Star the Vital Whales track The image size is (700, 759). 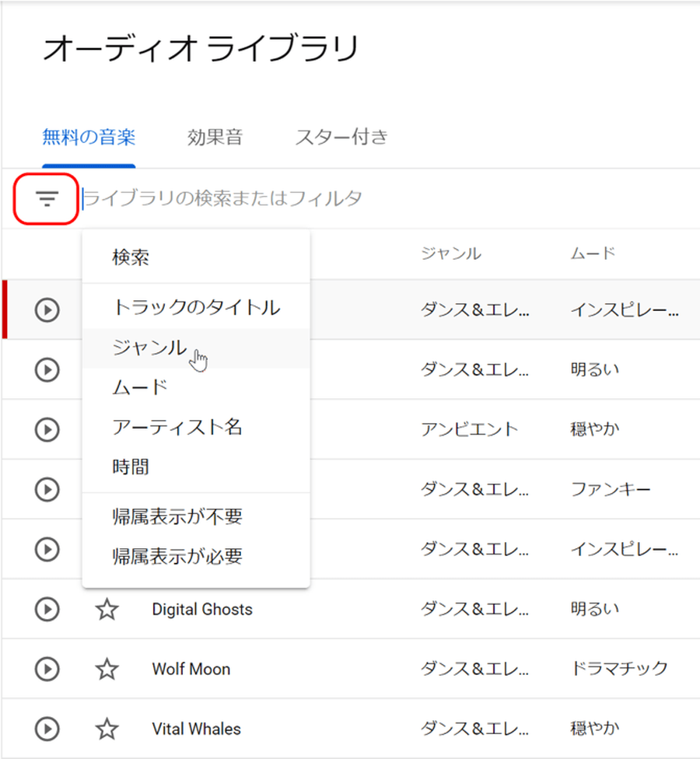107,729
